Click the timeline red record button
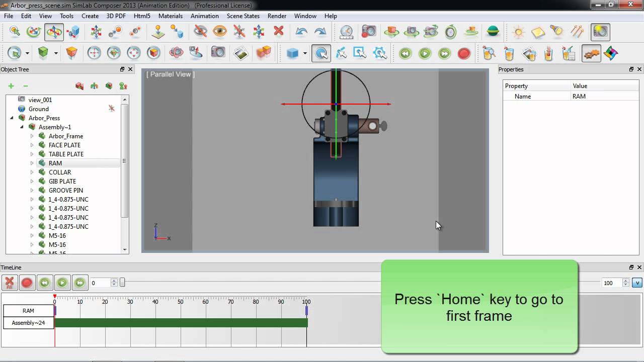This screenshot has width=644, height=362. click(27, 283)
